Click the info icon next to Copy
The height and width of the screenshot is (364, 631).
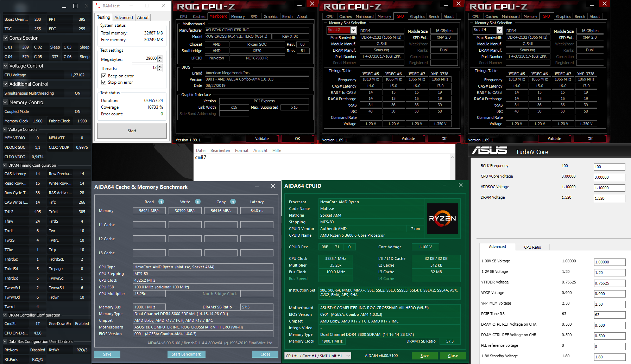[x=233, y=202]
